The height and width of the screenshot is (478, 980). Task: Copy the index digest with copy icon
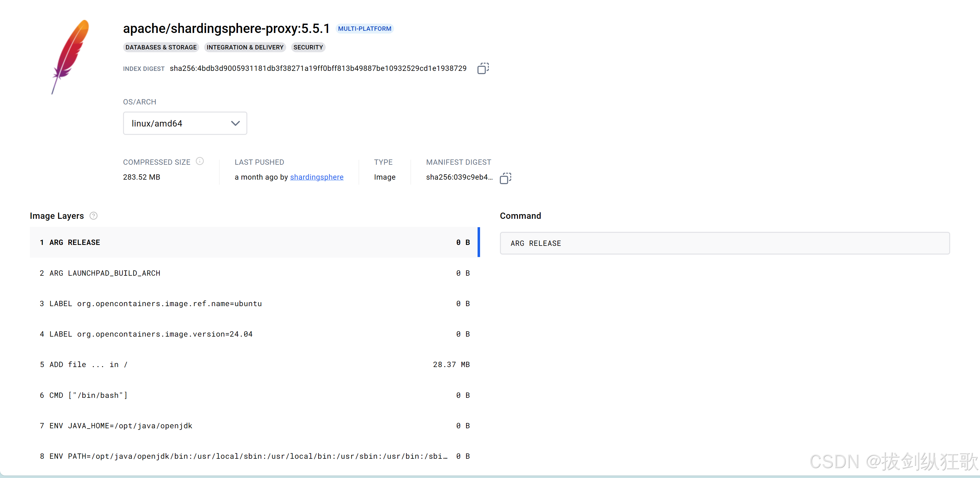point(483,68)
